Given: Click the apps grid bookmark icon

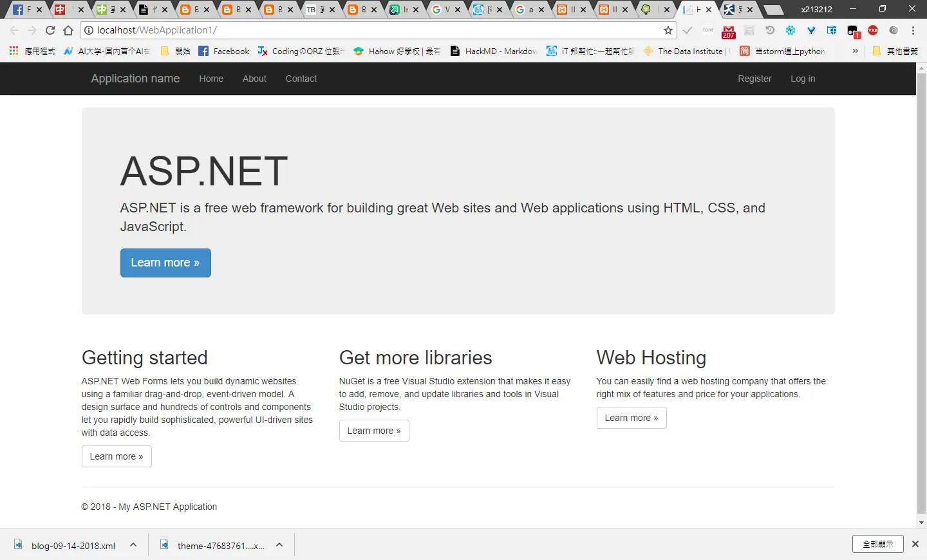Looking at the screenshot, I should (x=14, y=51).
